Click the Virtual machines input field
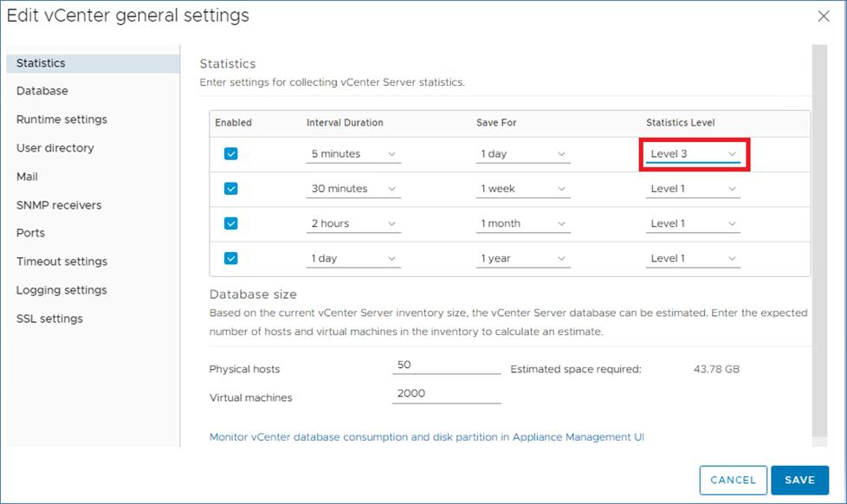Image resolution: width=847 pixels, height=504 pixels. tap(446, 394)
